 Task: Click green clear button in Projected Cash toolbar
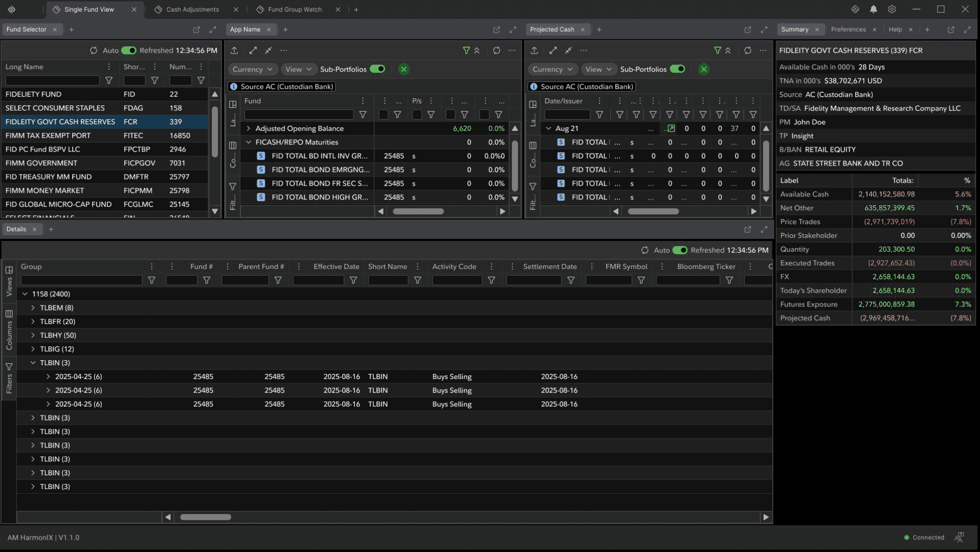pos(704,69)
